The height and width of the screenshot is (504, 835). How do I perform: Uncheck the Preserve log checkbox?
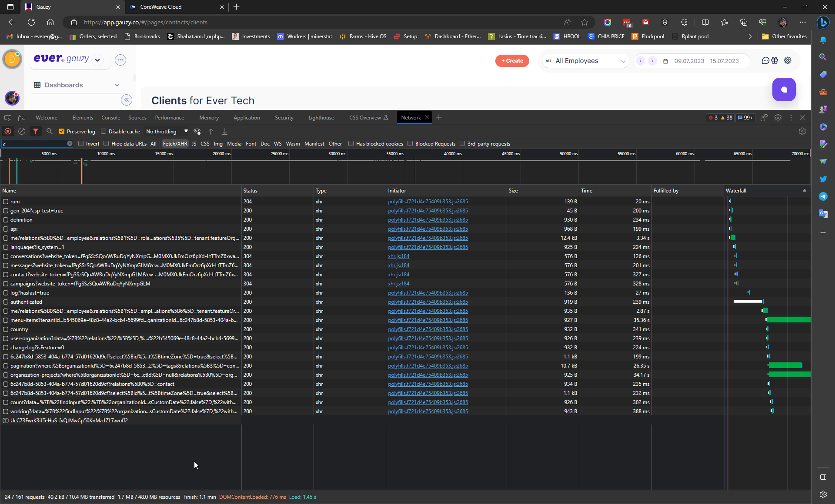coord(62,131)
